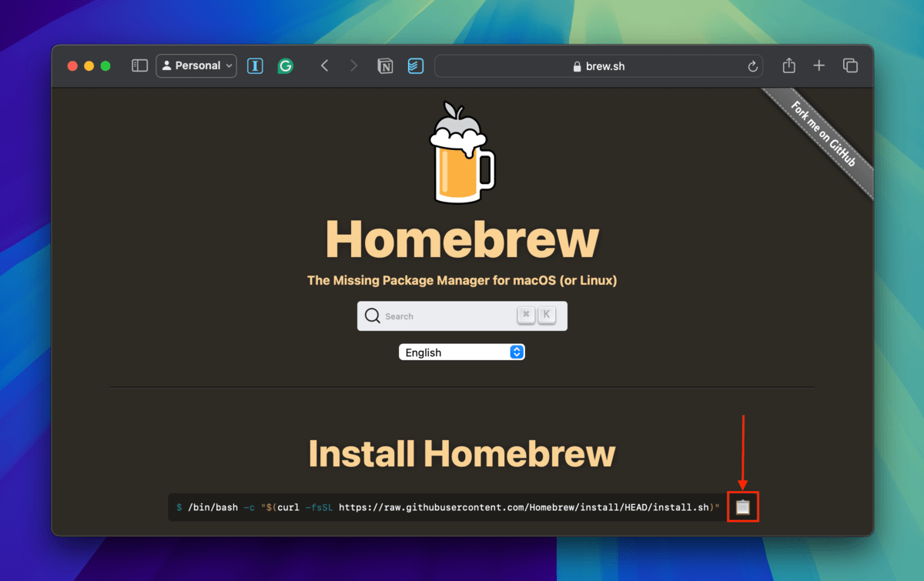Viewport: 924px width, 581px height.
Task: Click the padlock icon beside brew.sh
Action: point(577,67)
